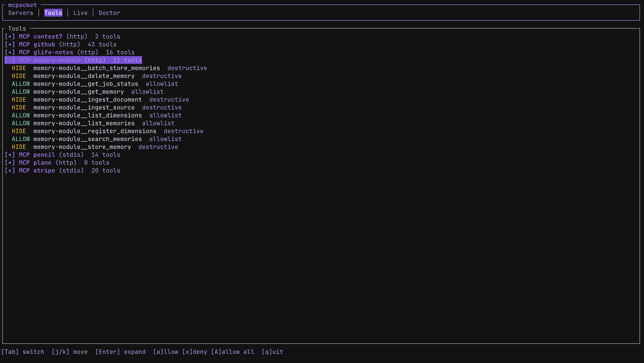Toggle ALLOW status of list_dimensions
Viewport: 644px width, 363px height.
pos(21,115)
